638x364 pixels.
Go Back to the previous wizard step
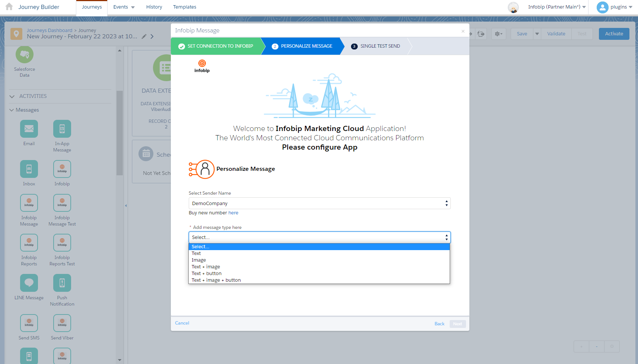click(x=439, y=324)
